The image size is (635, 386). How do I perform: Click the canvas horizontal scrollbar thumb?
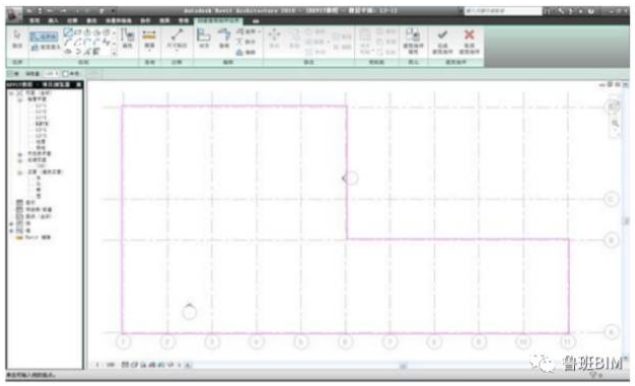[x=403, y=366]
